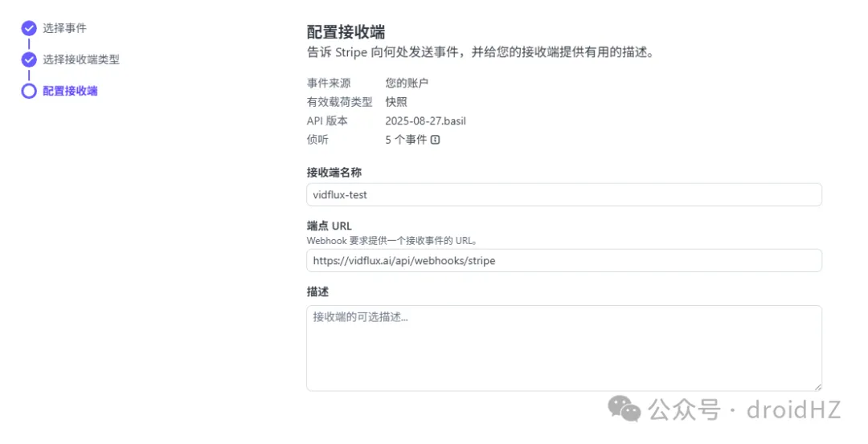Click the hollow circle icon beside 配置接收端 step

29,91
